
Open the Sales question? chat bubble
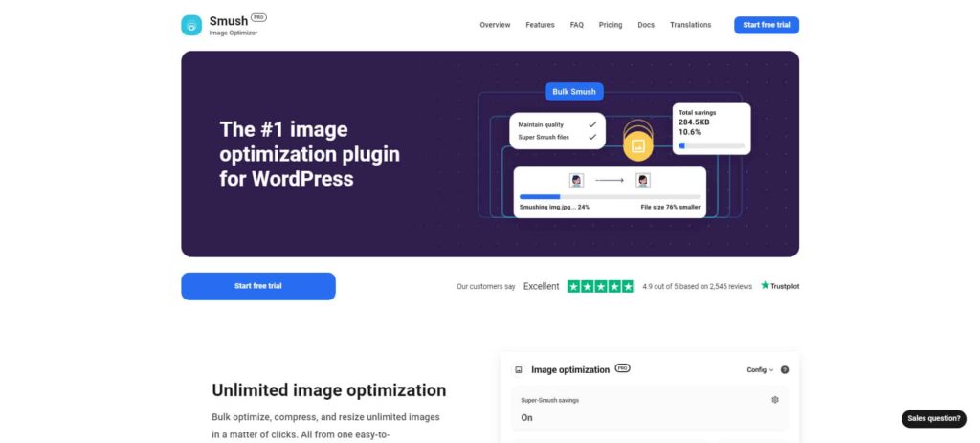pyautogui.click(x=934, y=419)
